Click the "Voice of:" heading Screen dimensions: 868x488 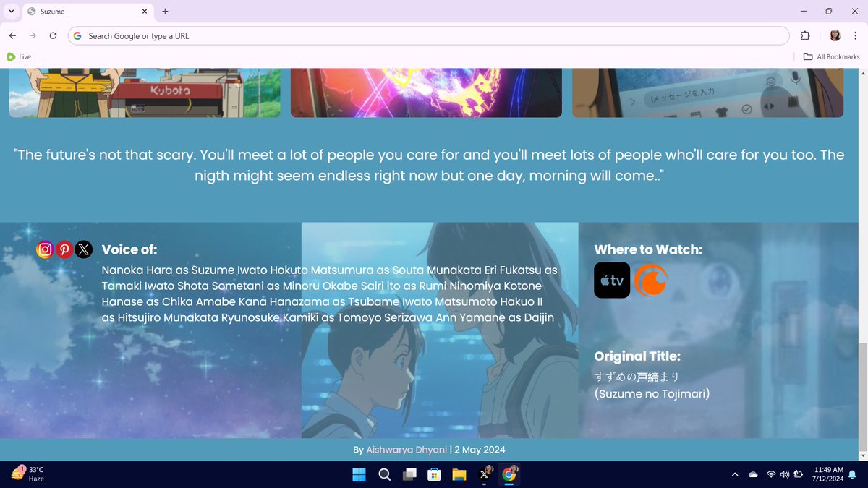coord(129,249)
